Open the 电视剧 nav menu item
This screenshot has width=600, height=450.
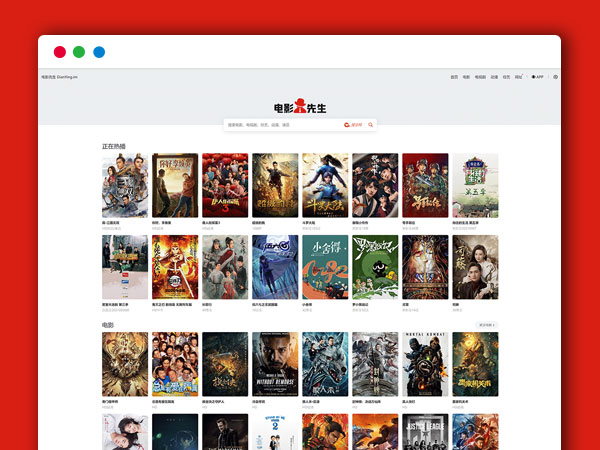[480, 76]
